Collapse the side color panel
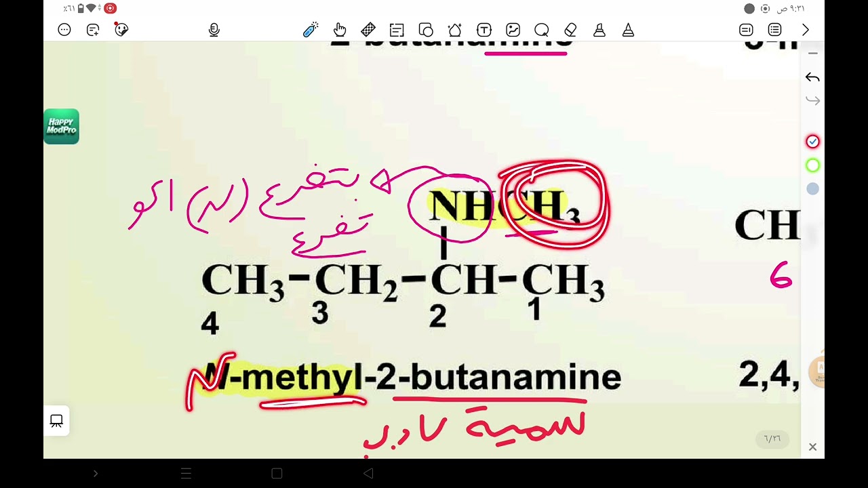This screenshot has height=488, width=868. coord(812,53)
